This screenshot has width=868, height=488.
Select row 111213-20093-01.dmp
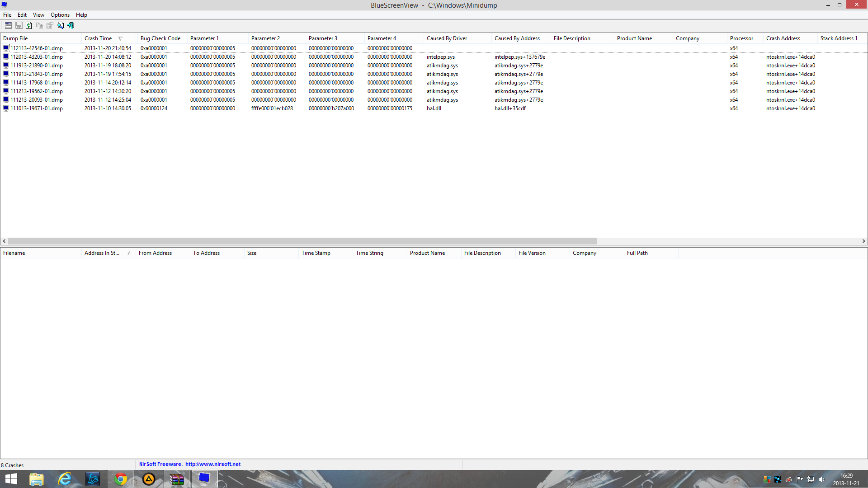click(x=434, y=100)
